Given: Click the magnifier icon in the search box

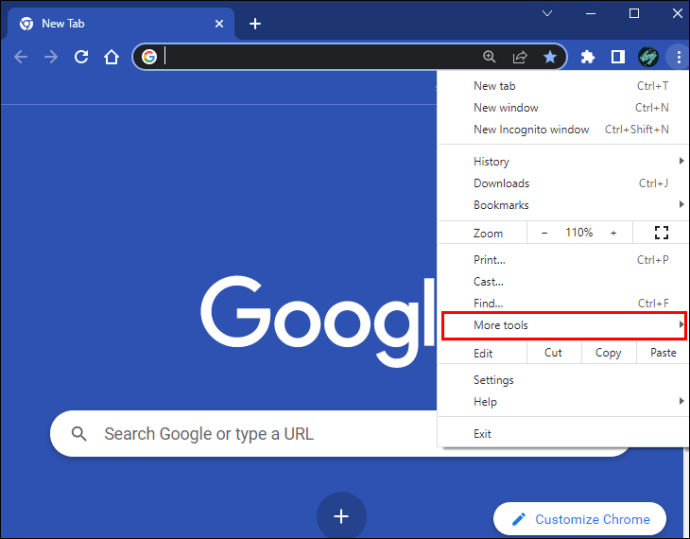Looking at the screenshot, I should (79, 434).
